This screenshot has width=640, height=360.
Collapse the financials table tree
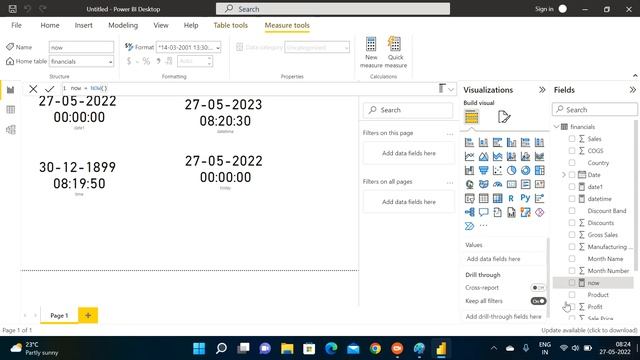(556, 127)
